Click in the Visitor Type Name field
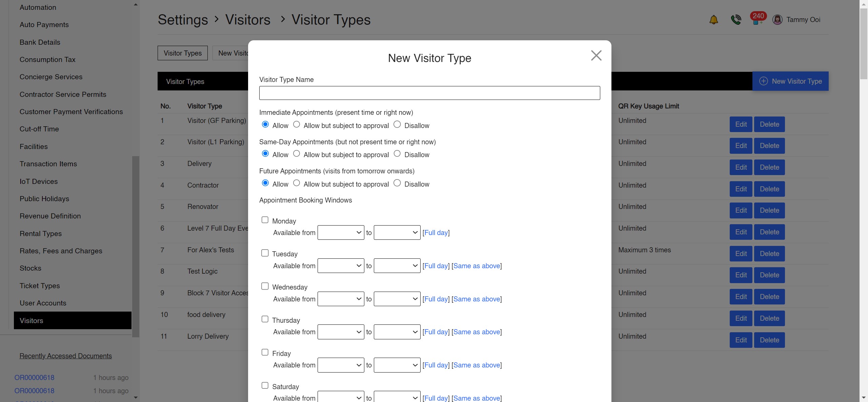Viewport: 868px width, 402px height. [429, 93]
